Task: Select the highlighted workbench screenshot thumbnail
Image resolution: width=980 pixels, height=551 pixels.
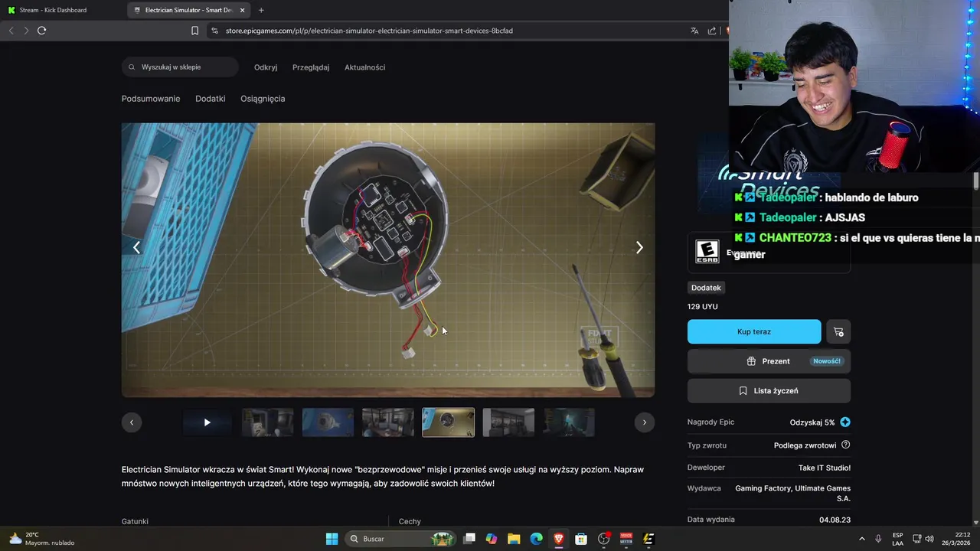Action: coord(449,422)
